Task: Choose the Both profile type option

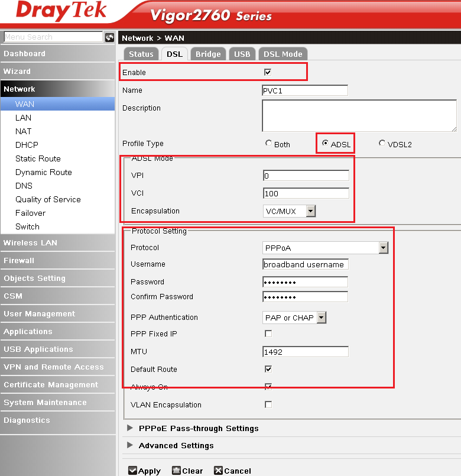Action: (x=269, y=144)
